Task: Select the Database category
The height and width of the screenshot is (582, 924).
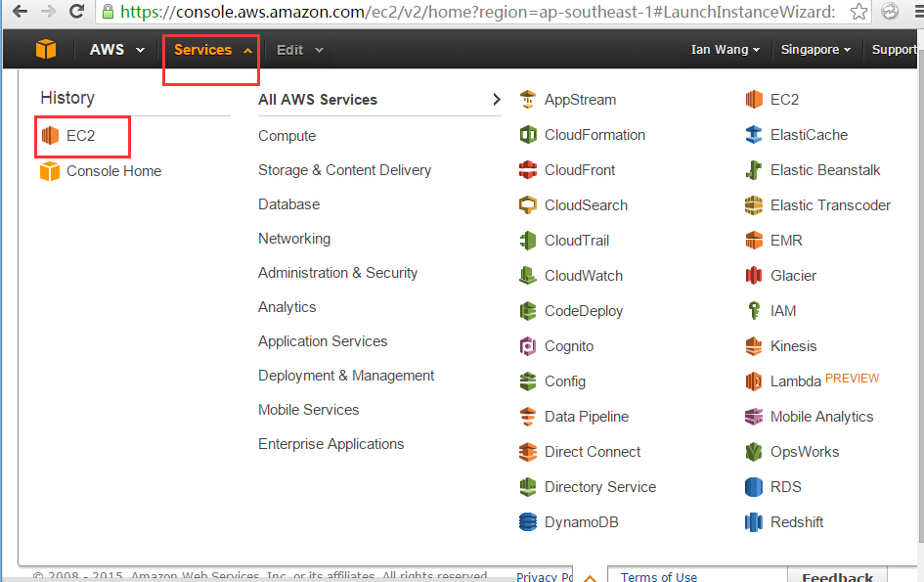Action: click(288, 204)
